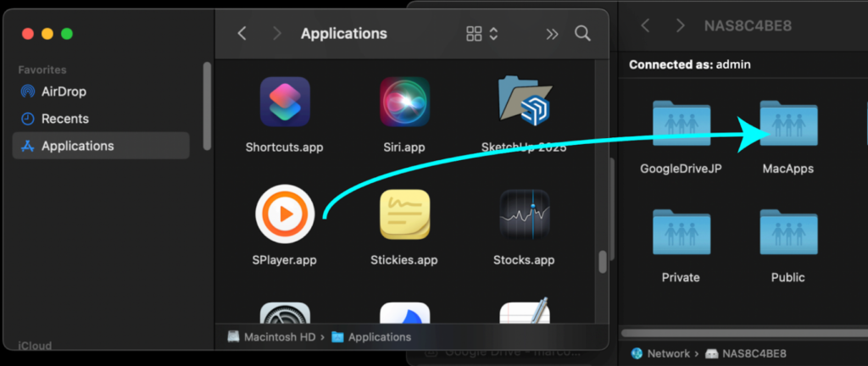Go back in the Applications window
This screenshot has width=868, height=366.
pyautogui.click(x=242, y=34)
